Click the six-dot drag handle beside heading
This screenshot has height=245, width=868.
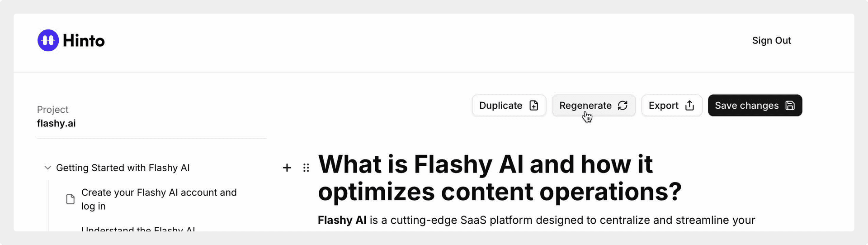point(306,168)
